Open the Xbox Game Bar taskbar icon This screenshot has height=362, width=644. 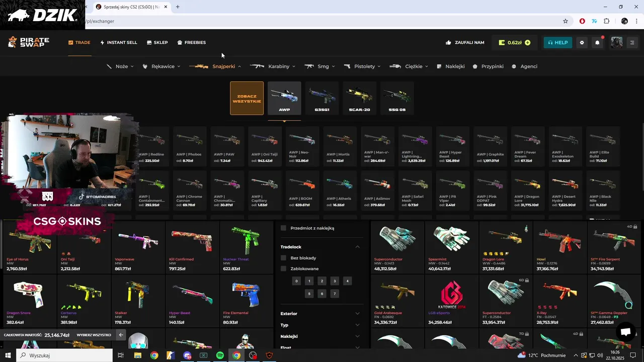[x=203, y=355]
